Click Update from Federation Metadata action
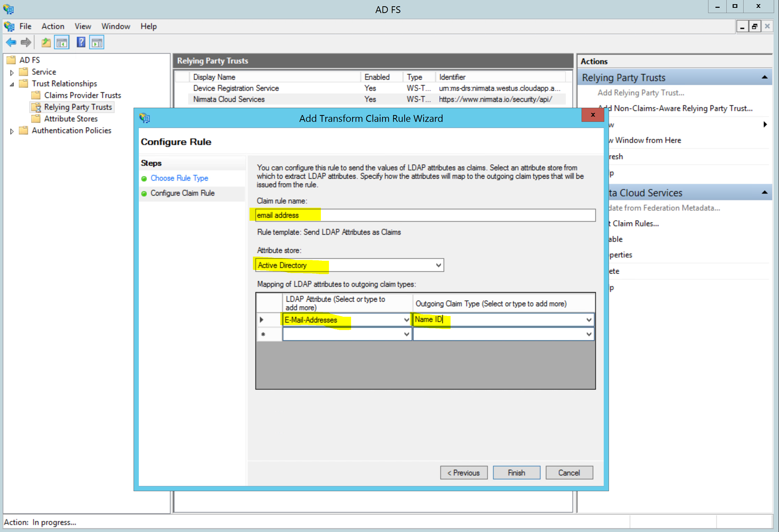Image resolution: width=779 pixels, height=532 pixels. 664,208
